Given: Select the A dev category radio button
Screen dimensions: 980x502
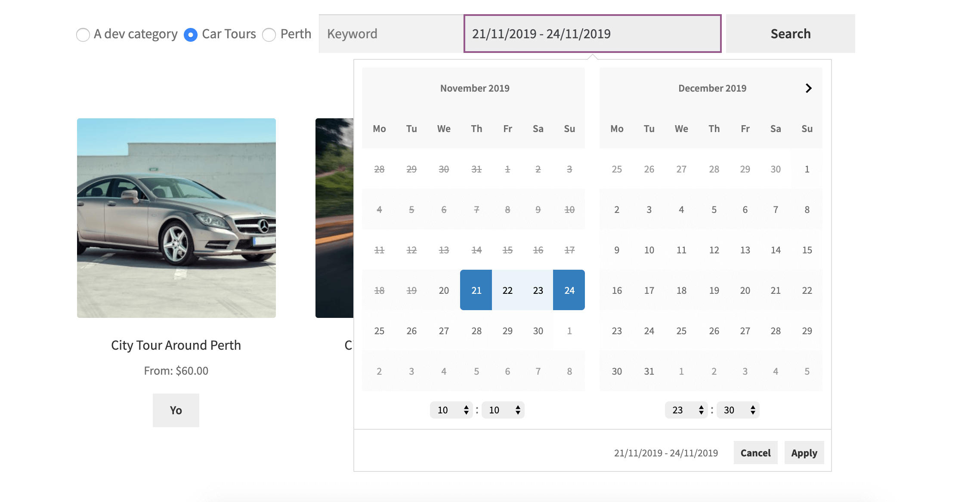Looking at the screenshot, I should pyautogui.click(x=82, y=34).
